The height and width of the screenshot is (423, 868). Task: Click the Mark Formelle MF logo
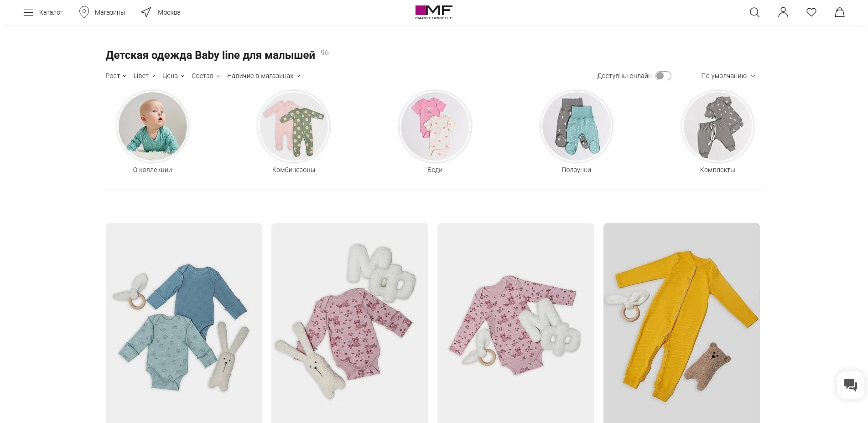pos(434,12)
